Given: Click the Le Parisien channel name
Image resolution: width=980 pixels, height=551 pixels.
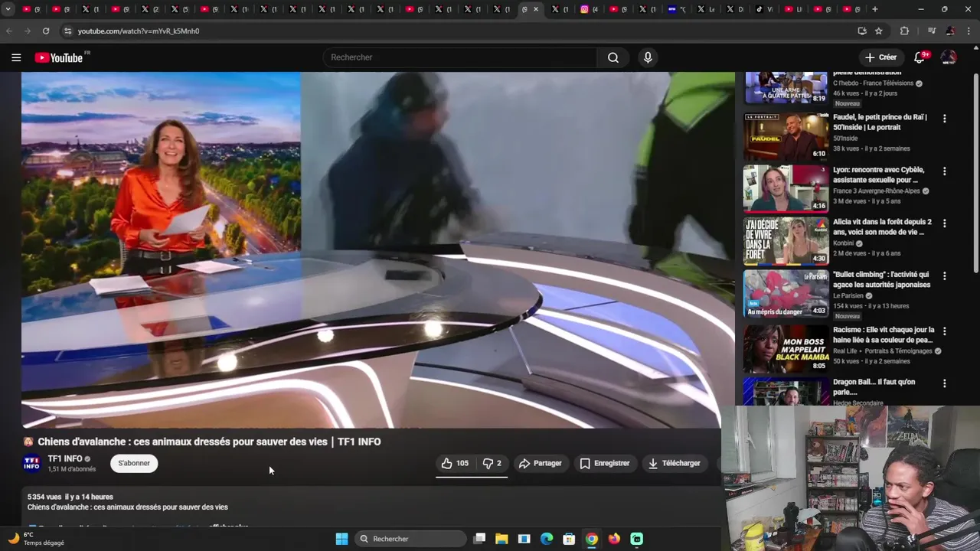Looking at the screenshot, I should click(848, 295).
